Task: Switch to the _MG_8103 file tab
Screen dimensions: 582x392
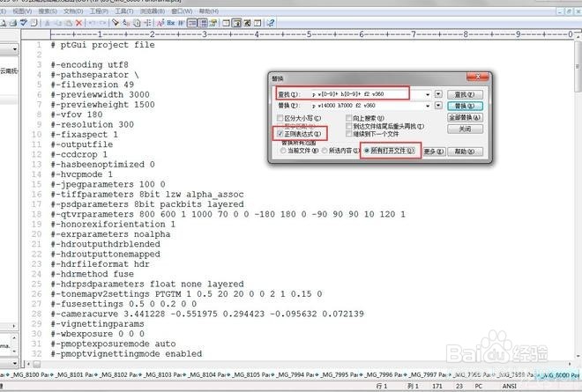Action: (x=160, y=375)
